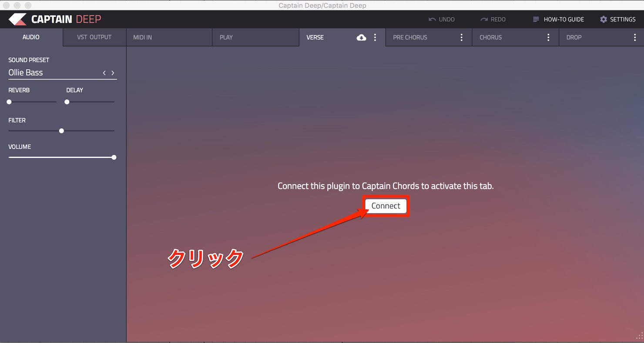Click the Captain Deep logo icon
This screenshot has height=343, width=644.
pyautogui.click(x=17, y=19)
